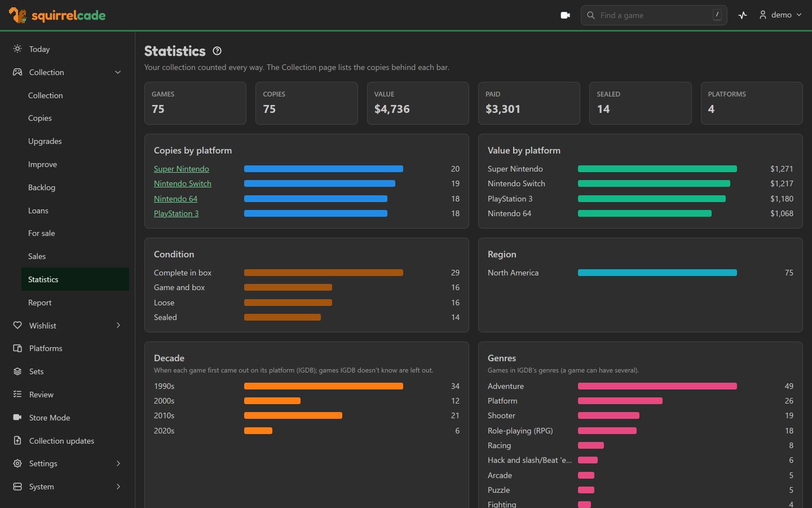Screen dimensions: 812x508
Task: Click the Settings gear icon
Action: (17, 463)
